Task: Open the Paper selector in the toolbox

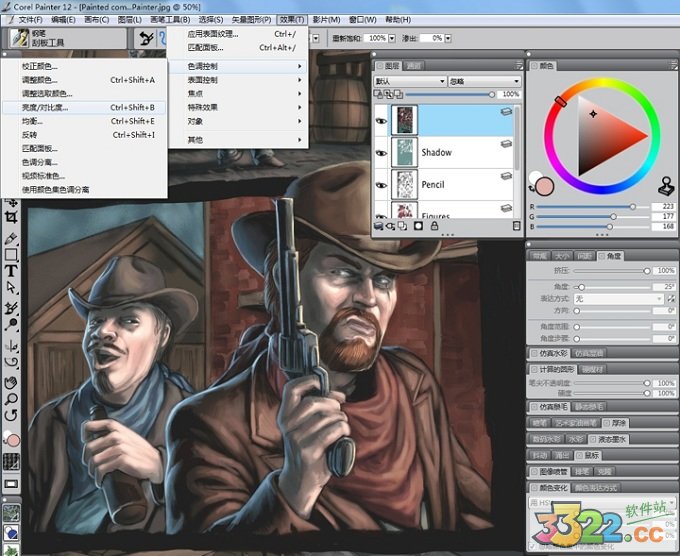Action: [11, 461]
